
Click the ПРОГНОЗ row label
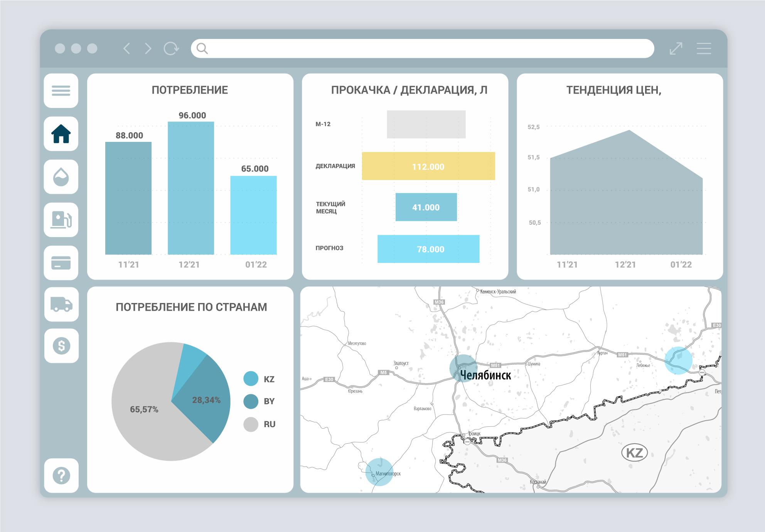coord(329,248)
